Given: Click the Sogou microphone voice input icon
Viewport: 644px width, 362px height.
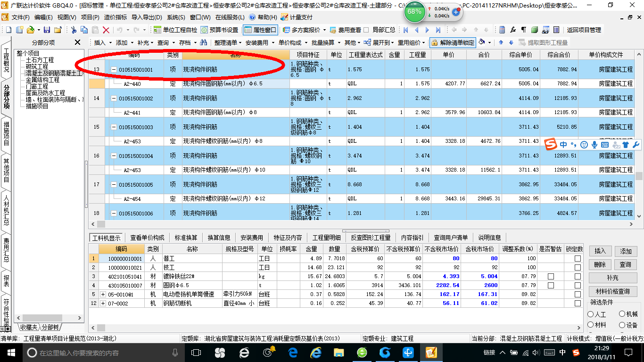Looking at the screenshot, I should pyautogui.click(x=594, y=145).
